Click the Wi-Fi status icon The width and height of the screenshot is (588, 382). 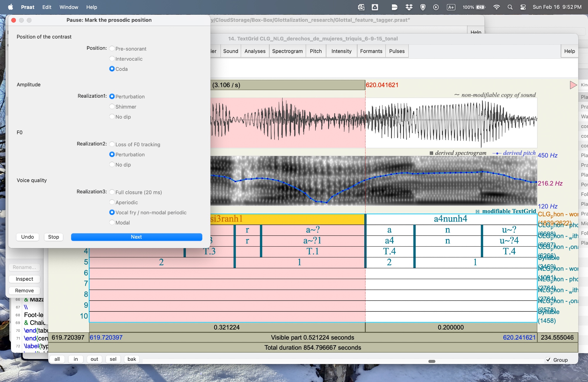click(497, 7)
